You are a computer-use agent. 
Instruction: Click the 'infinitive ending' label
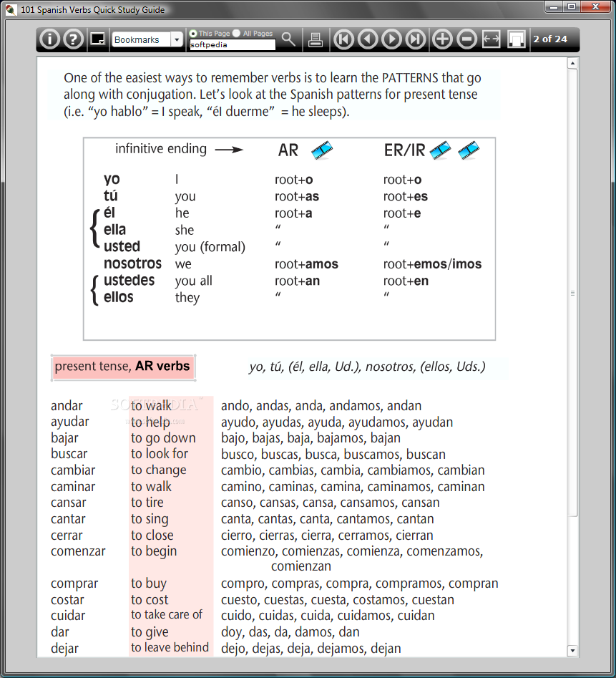pyautogui.click(x=161, y=149)
